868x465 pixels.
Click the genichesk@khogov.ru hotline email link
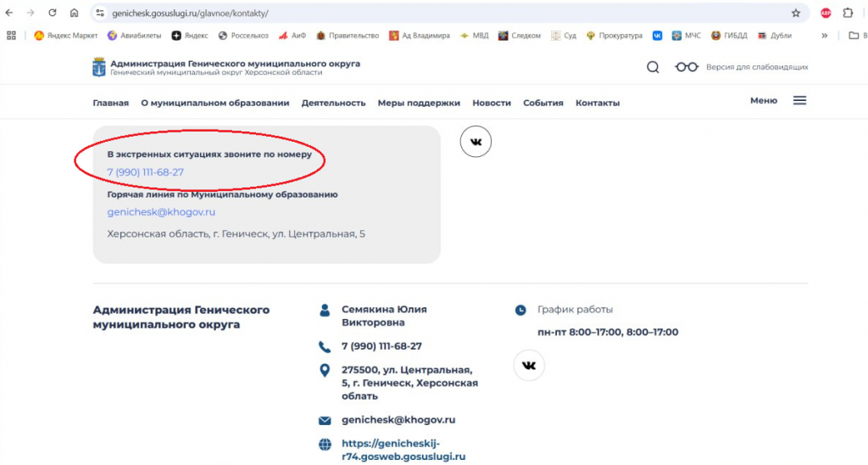click(x=161, y=212)
